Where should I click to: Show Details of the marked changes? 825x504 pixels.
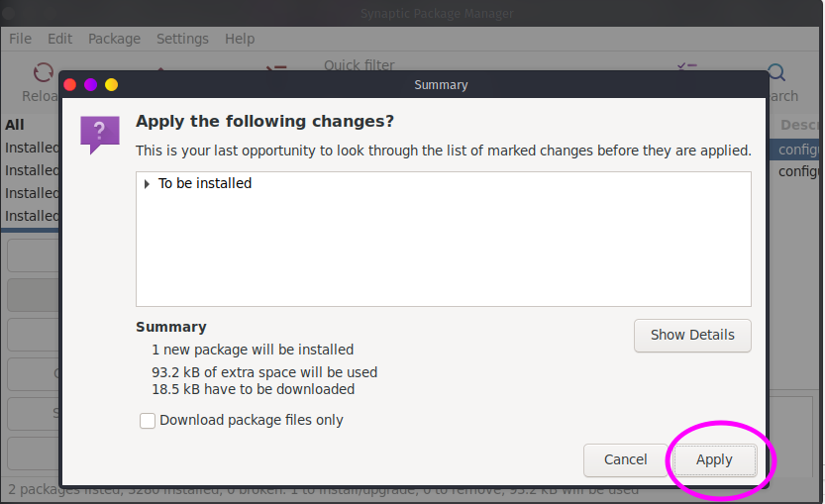click(692, 335)
